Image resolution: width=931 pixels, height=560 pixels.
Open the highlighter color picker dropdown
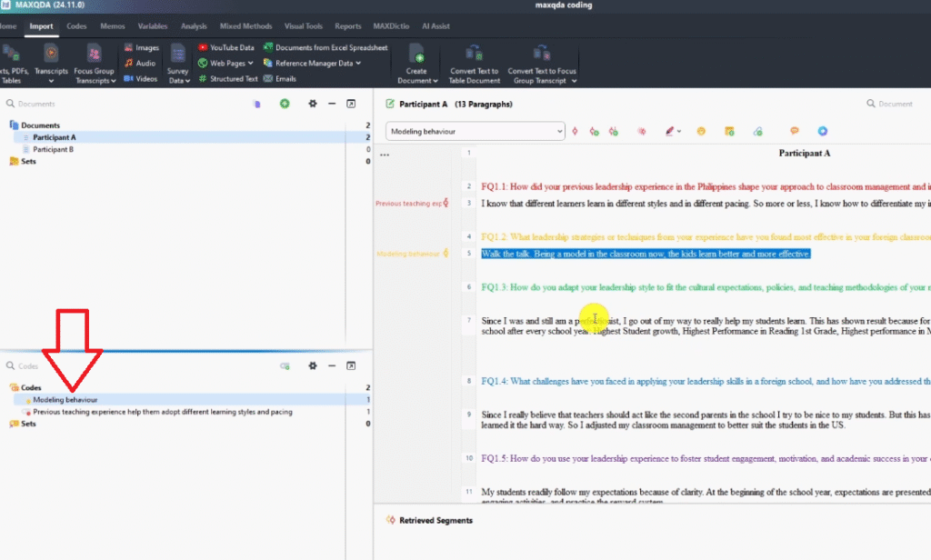tap(680, 132)
